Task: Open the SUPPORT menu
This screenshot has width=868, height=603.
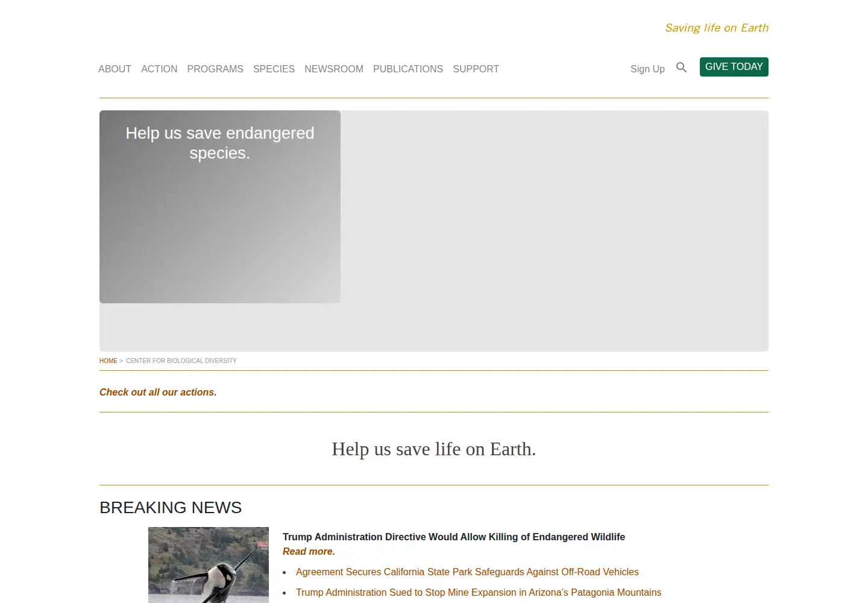Action: (x=476, y=69)
